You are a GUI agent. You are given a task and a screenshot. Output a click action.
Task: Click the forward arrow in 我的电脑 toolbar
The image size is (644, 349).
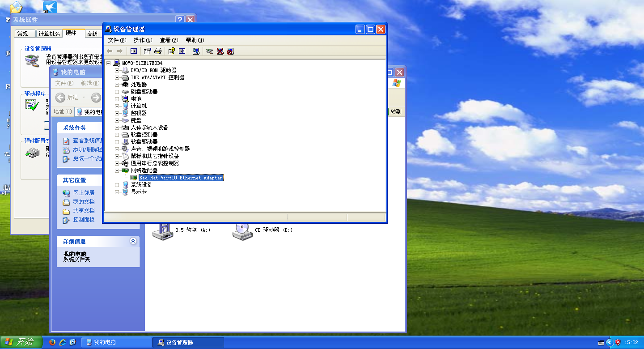coord(96,97)
